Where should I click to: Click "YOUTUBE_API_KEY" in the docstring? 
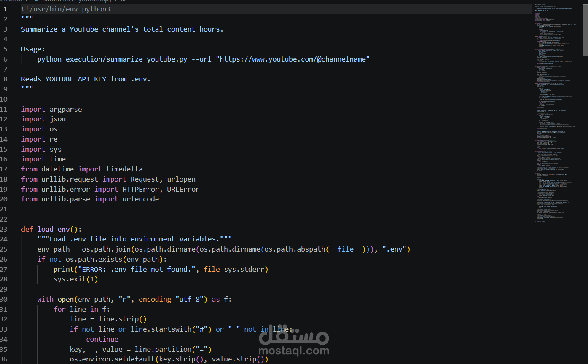[76, 79]
